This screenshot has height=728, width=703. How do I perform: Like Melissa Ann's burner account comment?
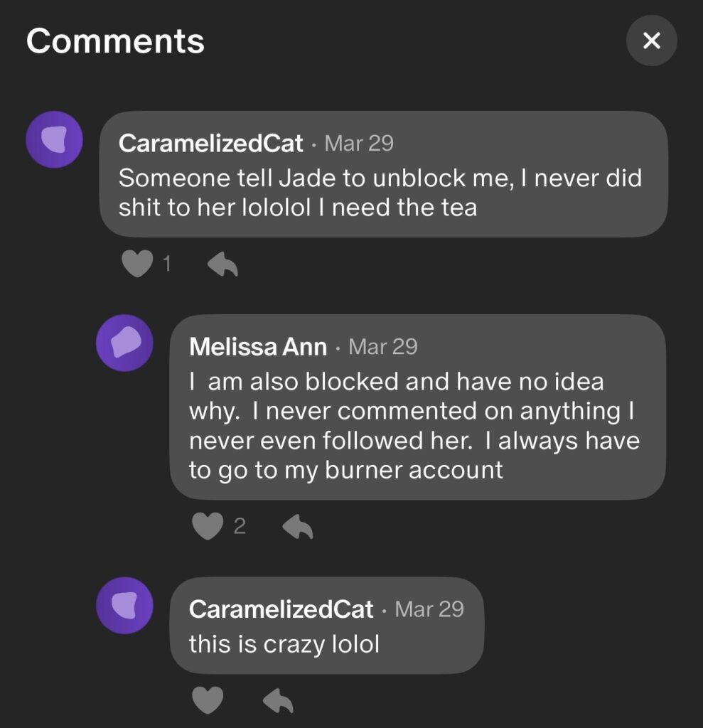coord(208,526)
